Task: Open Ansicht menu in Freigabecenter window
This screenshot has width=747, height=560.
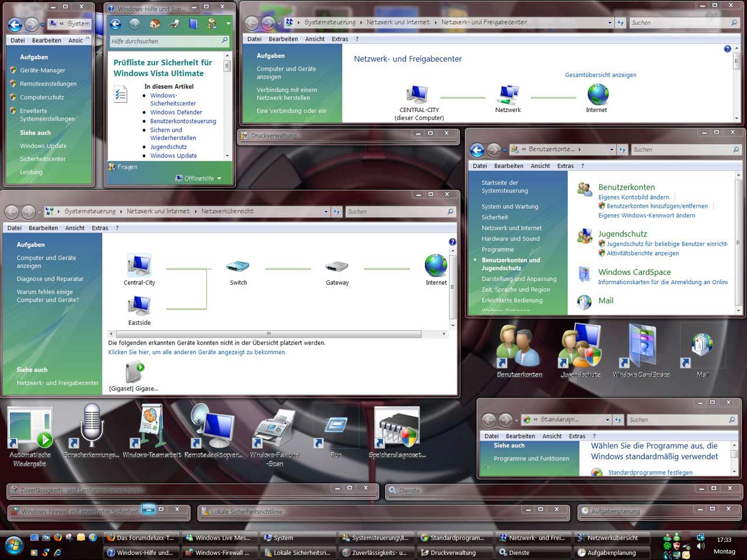Action: 315,39
